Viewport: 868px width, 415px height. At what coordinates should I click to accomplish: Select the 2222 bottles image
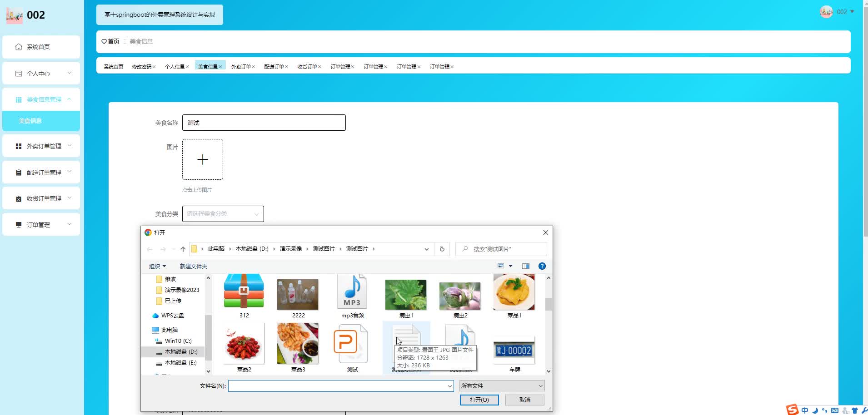[298, 298]
